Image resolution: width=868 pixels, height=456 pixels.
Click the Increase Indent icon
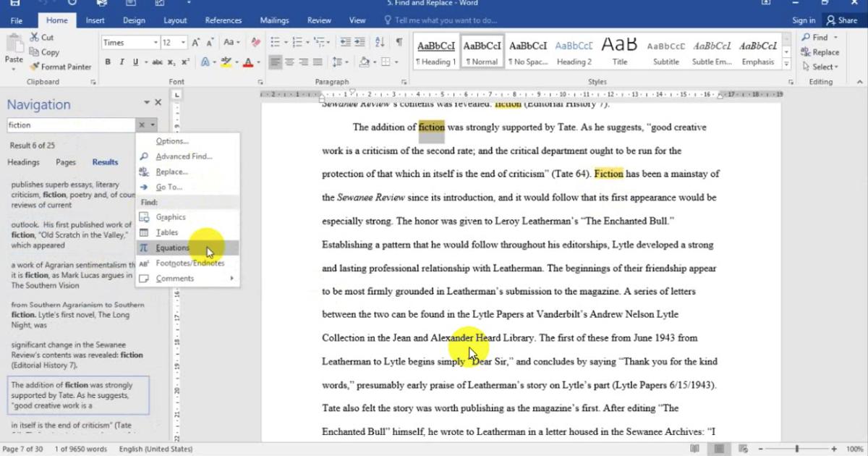click(x=361, y=43)
